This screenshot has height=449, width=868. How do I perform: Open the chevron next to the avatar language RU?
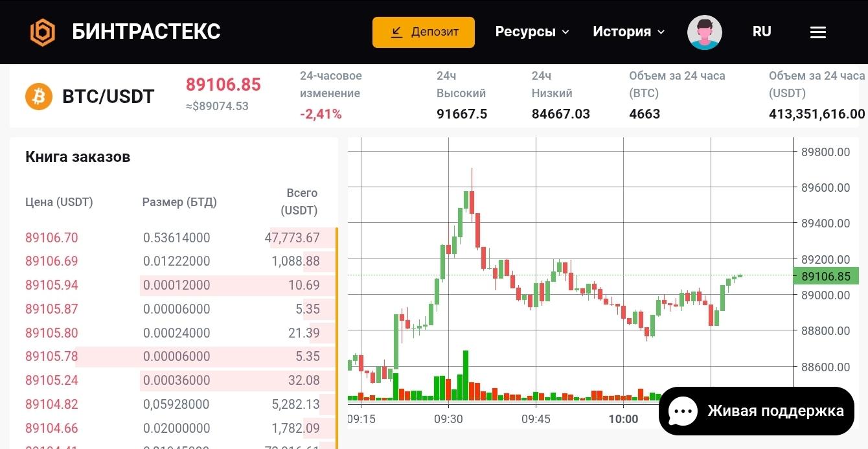tap(761, 31)
